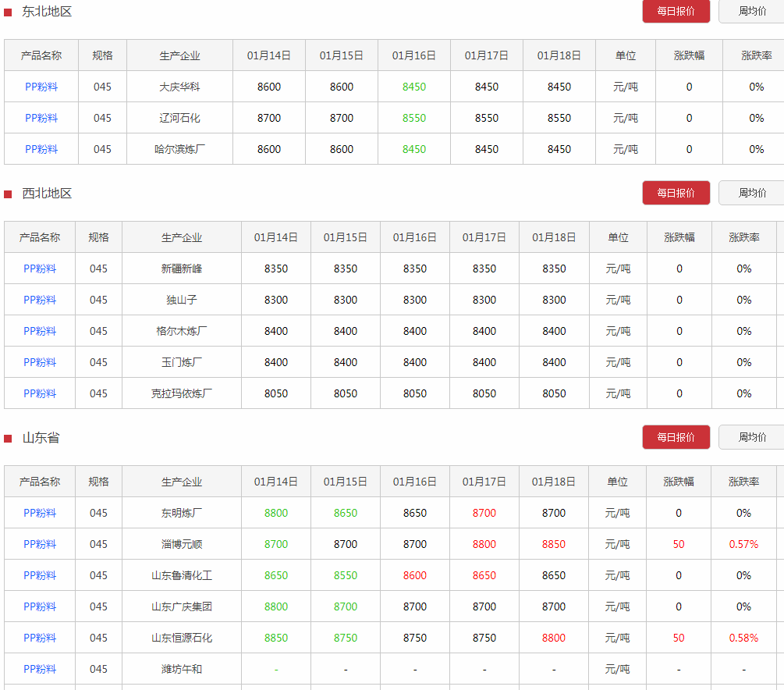Image resolution: width=784 pixels, height=690 pixels.
Task: Open PP粉料 link in 新疆新峰 row
Action: (x=40, y=269)
